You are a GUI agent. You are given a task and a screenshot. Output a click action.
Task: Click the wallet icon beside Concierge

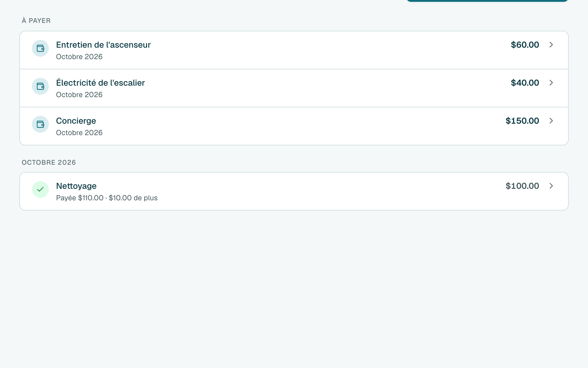point(40,124)
